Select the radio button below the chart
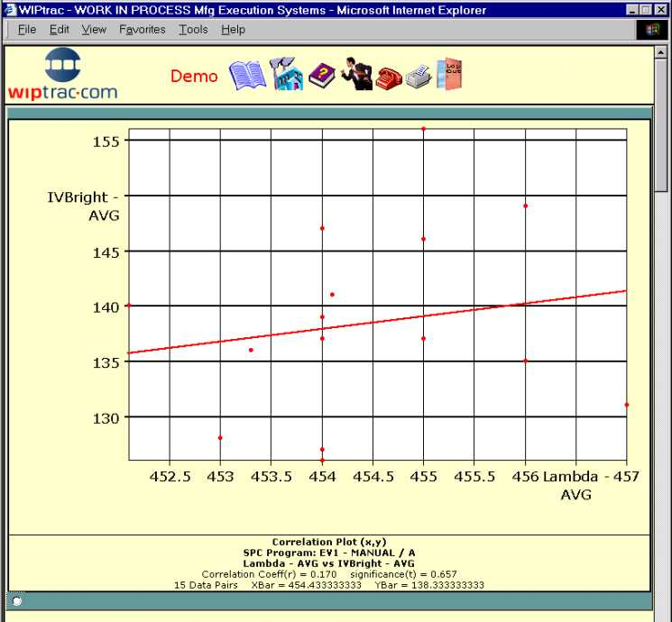Screen dimensions: 672x622 16,600
